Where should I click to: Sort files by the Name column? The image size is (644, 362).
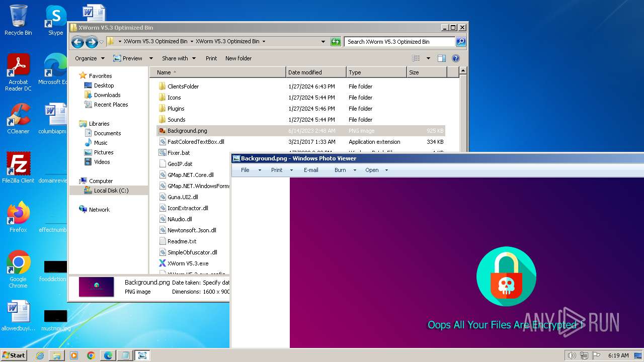pos(218,72)
